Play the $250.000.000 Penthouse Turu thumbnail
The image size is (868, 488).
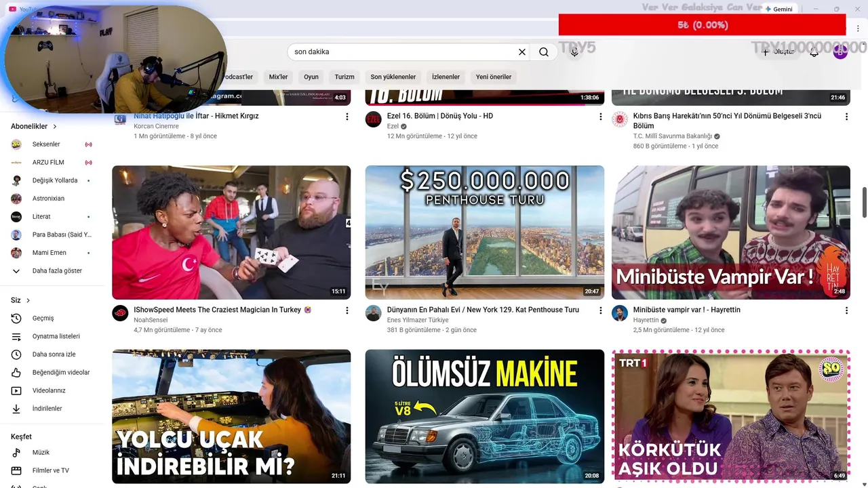(x=484, y=232)
